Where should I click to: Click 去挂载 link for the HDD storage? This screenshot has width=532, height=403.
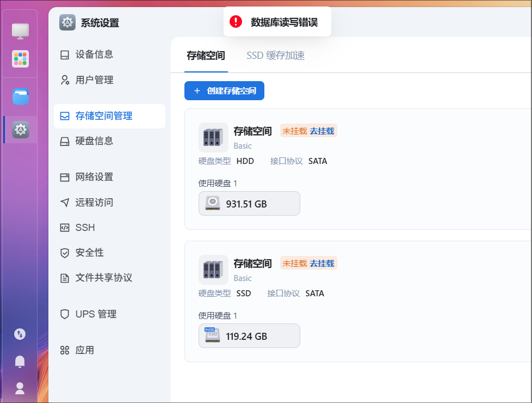322,131
